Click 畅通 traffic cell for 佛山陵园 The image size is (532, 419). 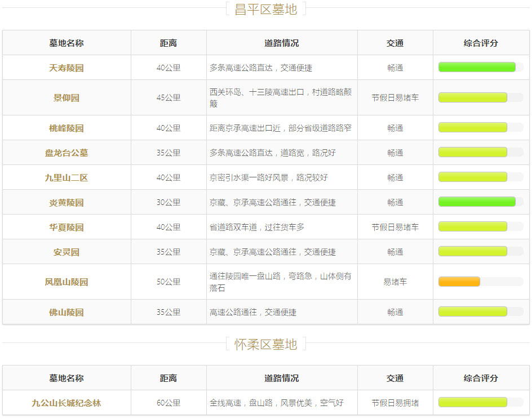pyautogui.click(x=395, y=312)
